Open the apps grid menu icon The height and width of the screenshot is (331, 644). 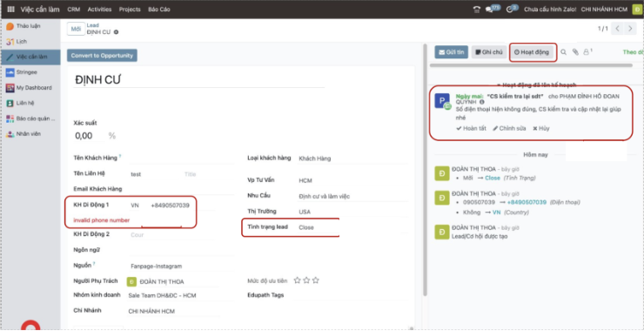point(10,9)
